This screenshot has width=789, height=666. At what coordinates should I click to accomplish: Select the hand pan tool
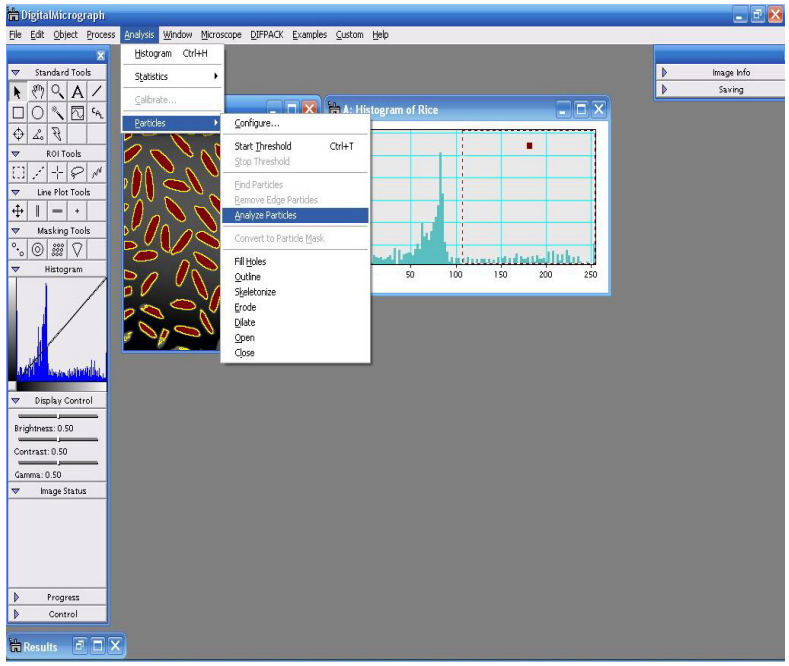coord(37,92)
